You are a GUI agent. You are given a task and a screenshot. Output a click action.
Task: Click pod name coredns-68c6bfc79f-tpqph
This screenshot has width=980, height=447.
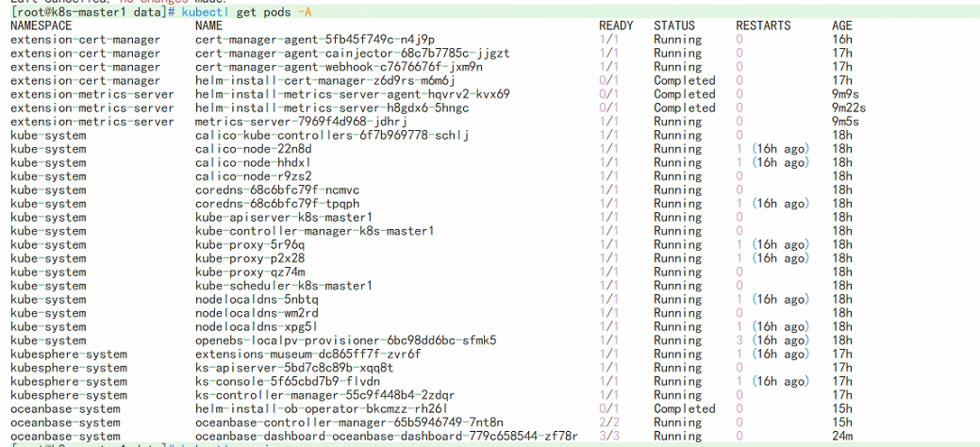(277, 204)
